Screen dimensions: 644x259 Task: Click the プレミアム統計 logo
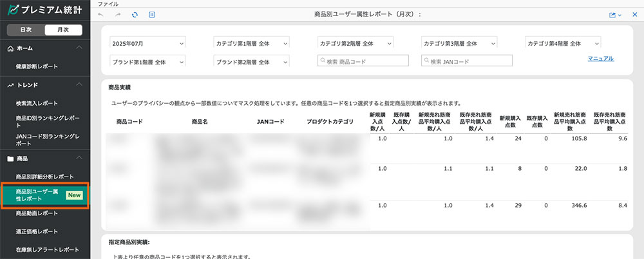tap(44, 9)
